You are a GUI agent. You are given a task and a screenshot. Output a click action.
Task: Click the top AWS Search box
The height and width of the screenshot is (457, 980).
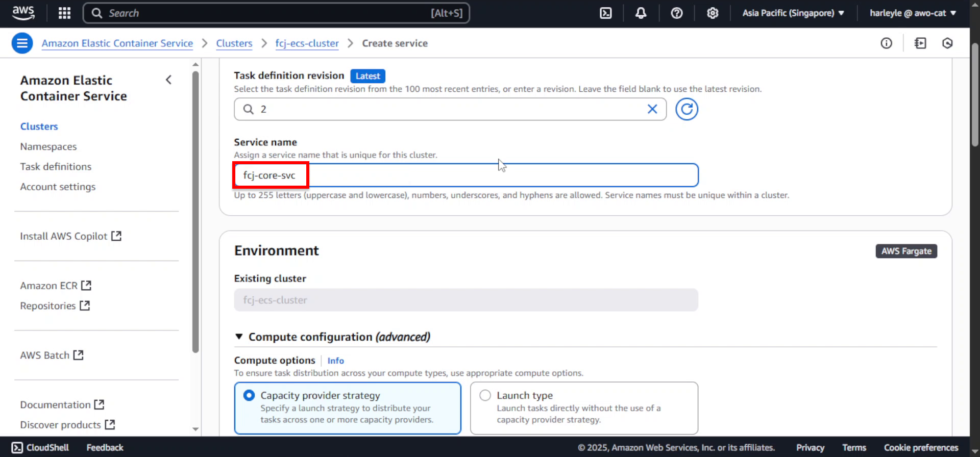pyautogui.click(x=276, y=13)
